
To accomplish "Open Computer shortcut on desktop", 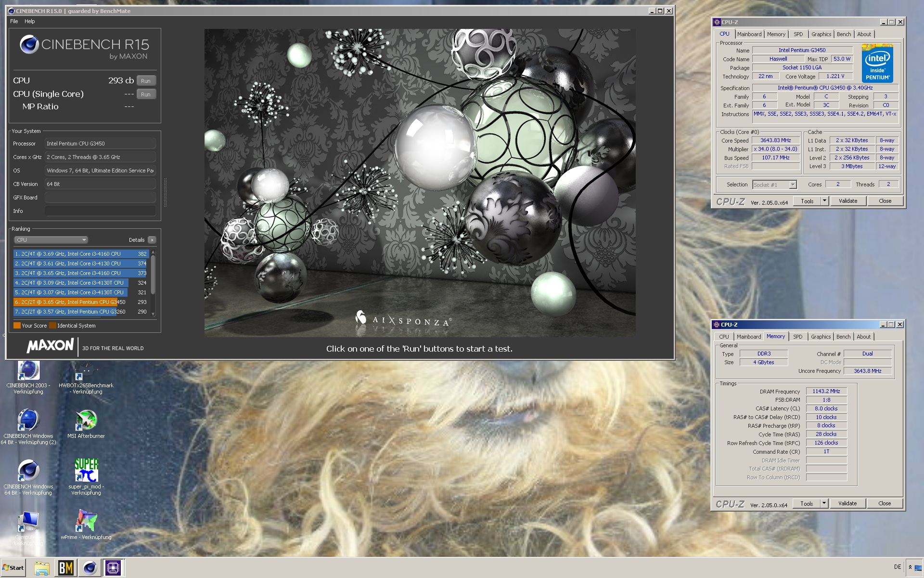I will [28, 528].
